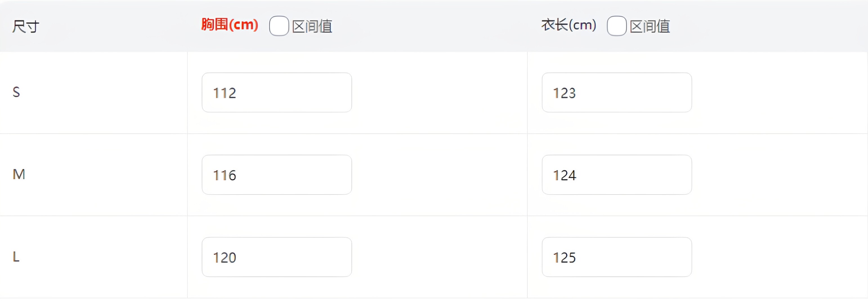
Task: Select the L size row label
Action: pyautogui.click(x=16, y=257)
